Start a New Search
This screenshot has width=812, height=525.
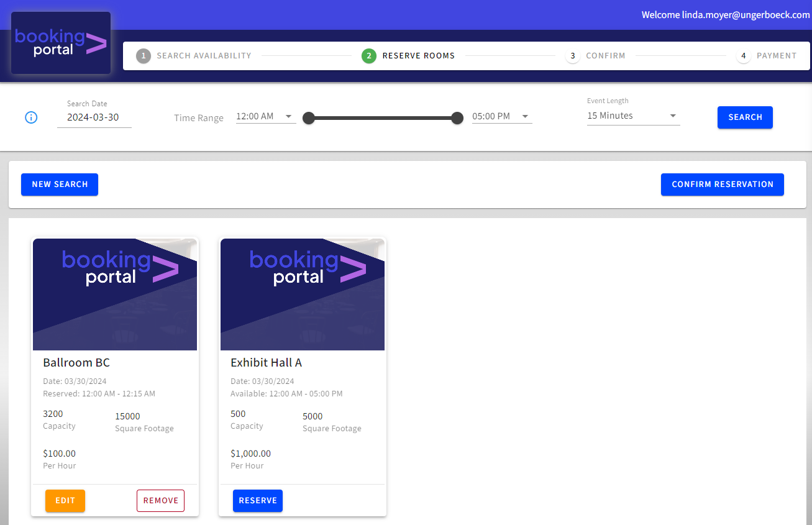pyautogui.click(x=60, y=185)
